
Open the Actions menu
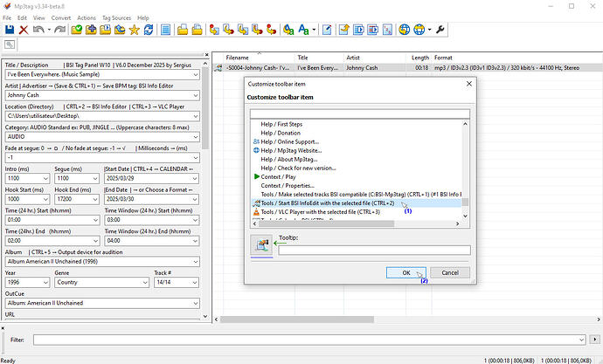pyautogui.click(x=87, y=17)
